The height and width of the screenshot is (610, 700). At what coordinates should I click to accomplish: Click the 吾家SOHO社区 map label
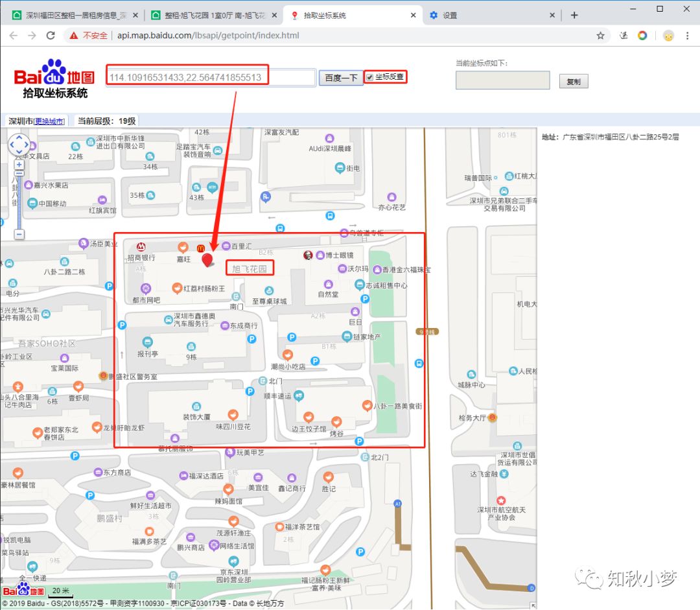tap(47, 344)
